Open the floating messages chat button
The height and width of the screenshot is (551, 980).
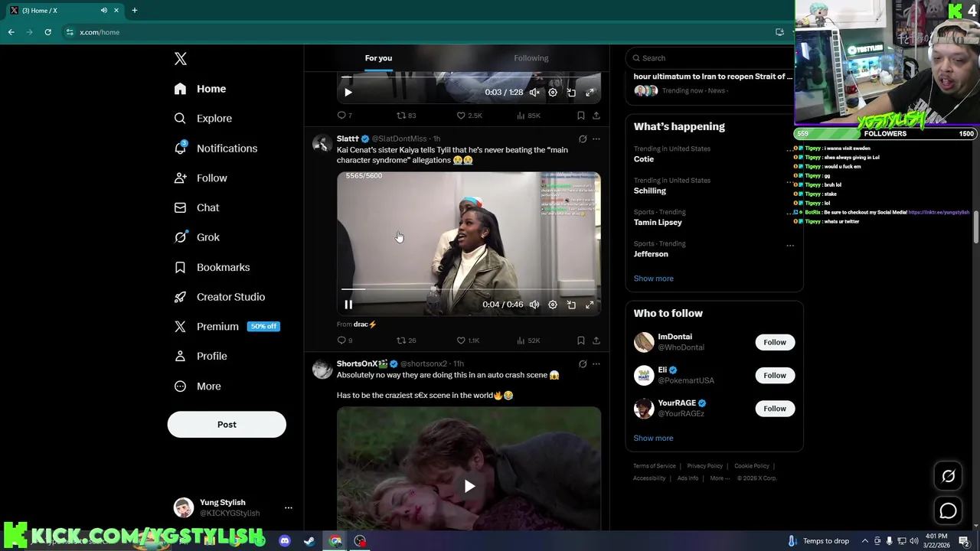coord(948,511)
